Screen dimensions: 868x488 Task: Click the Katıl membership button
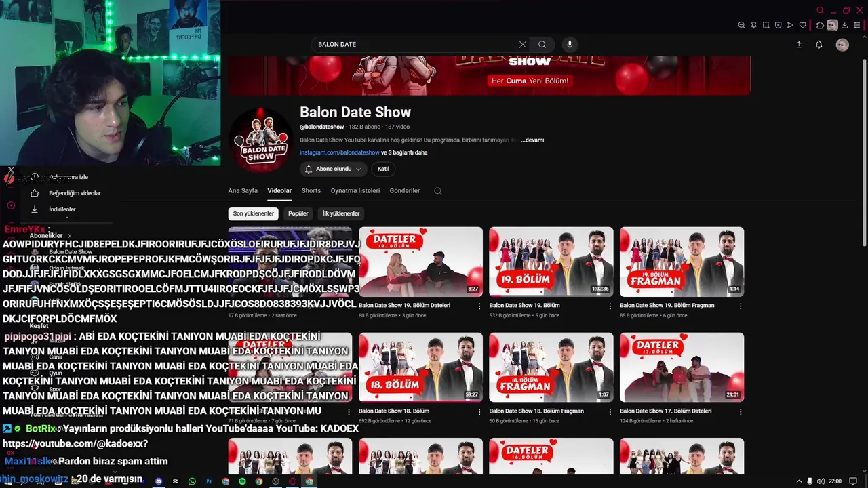click(383, 169)
